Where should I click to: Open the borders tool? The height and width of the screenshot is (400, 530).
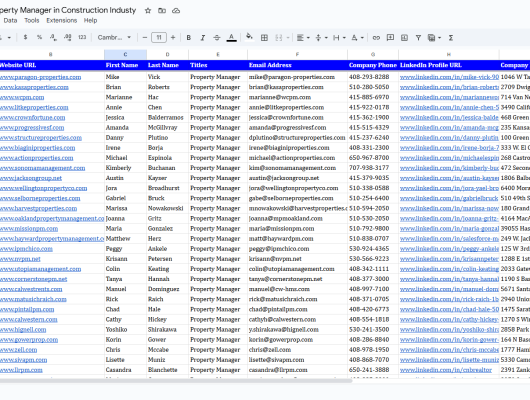coord(264,38)
